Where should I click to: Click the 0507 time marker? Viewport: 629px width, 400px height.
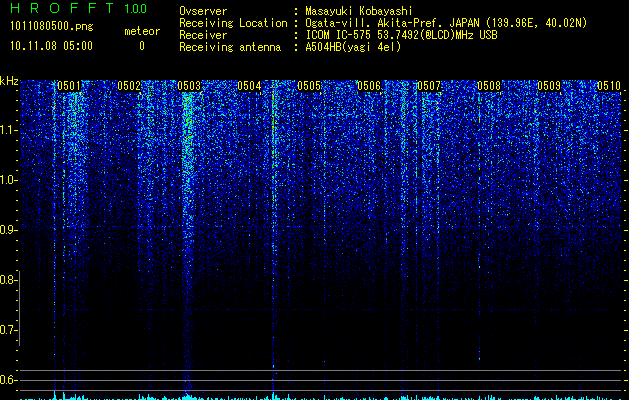point(429,86)
